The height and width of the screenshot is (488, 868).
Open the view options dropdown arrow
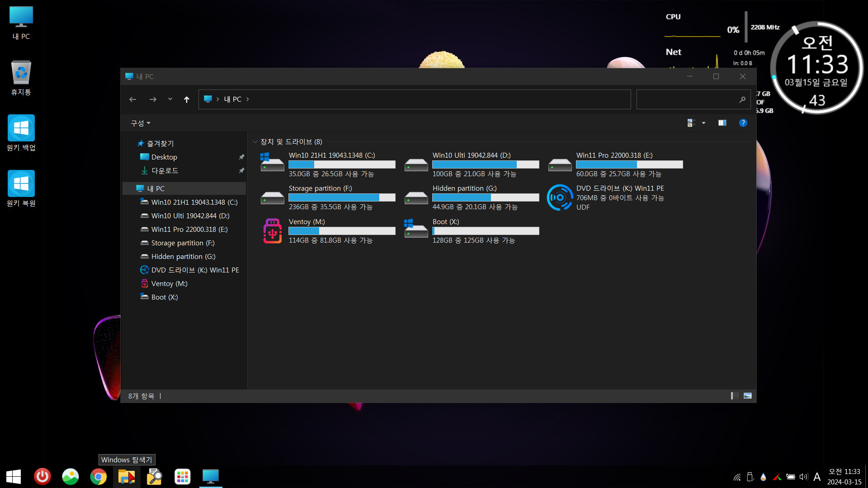703,123
